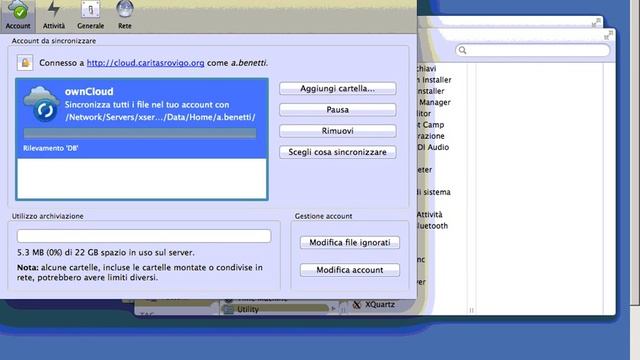The height and width of the screenshot is (360, 640).
Task: Pause sync with the Pausa button
Action: tap(338, 110)
